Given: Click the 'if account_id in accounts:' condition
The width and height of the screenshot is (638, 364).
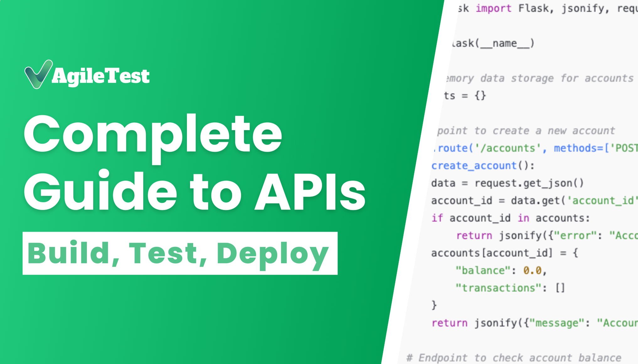Looking at the screenshot, I should [511, 218].
